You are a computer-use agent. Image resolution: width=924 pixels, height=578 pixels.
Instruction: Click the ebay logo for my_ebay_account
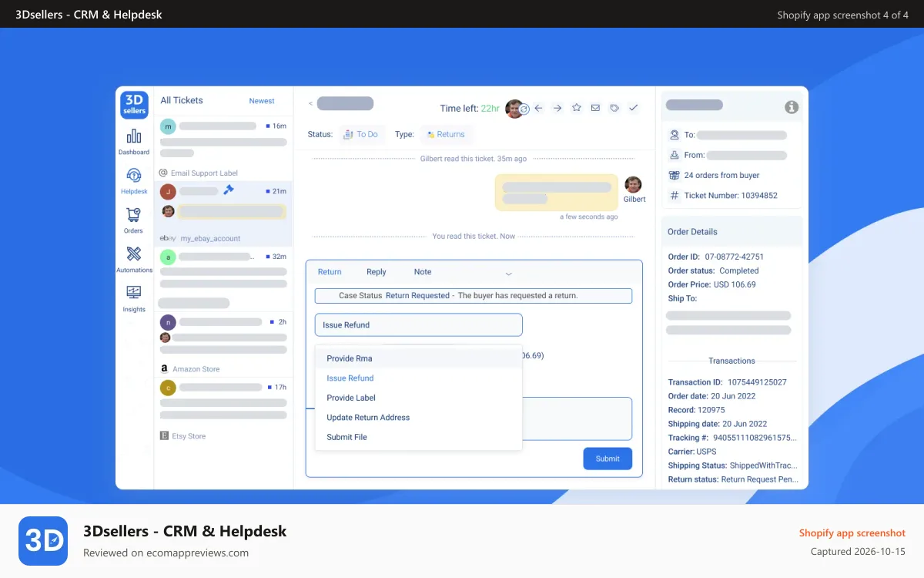tap(168, 239)
